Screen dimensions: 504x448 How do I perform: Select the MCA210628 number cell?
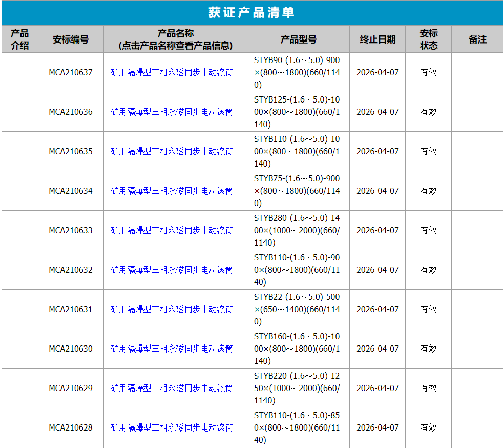click(70, 427)
